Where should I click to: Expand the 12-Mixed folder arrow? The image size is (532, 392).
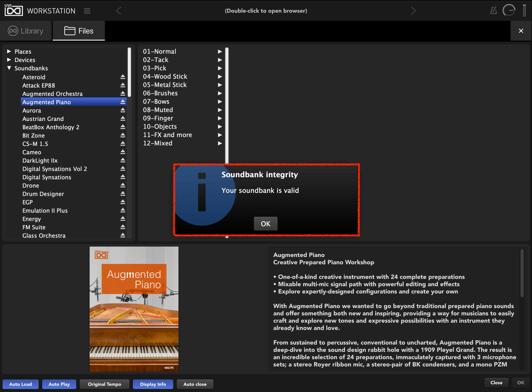point(220,143)
